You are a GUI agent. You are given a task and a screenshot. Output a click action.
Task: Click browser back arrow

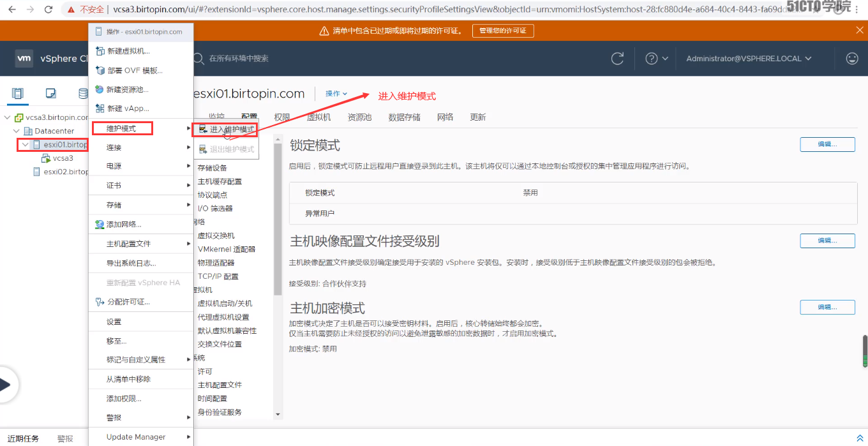point(12,10)
